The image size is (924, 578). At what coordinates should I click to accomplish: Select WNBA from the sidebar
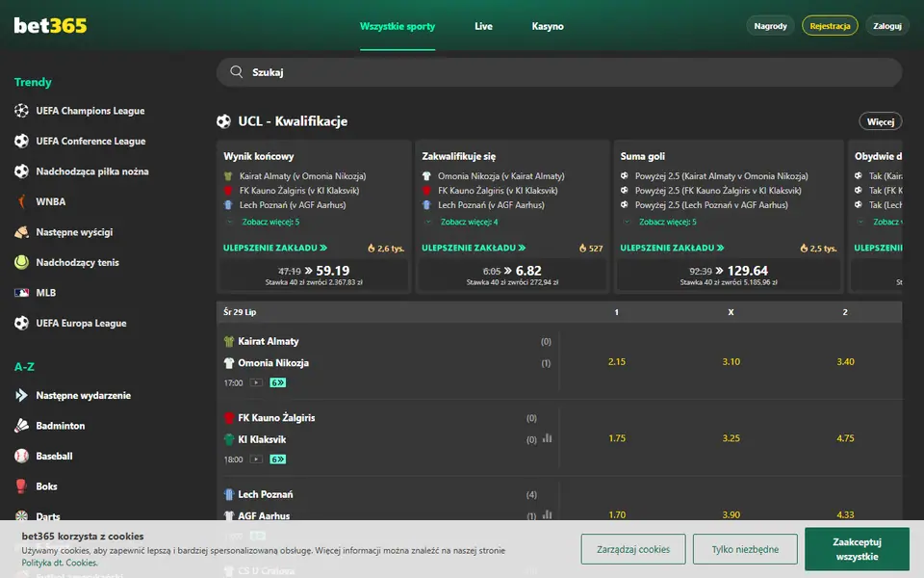click(51, 201)
